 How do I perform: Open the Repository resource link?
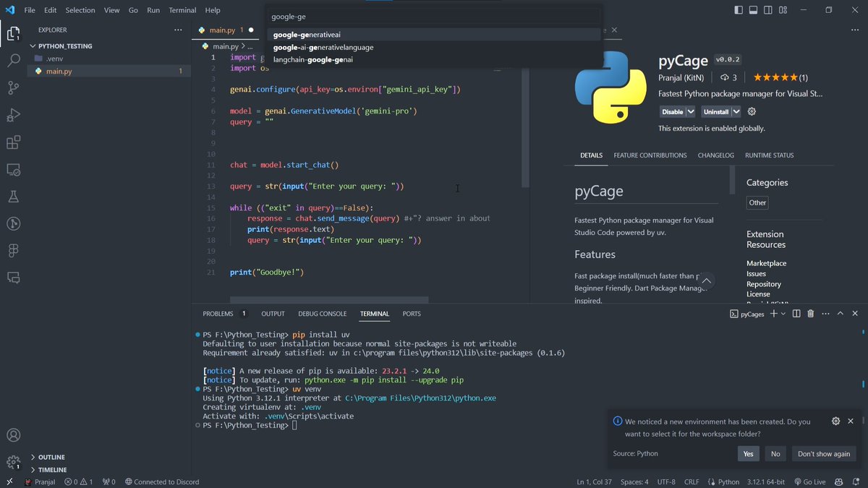click(764, 284)
